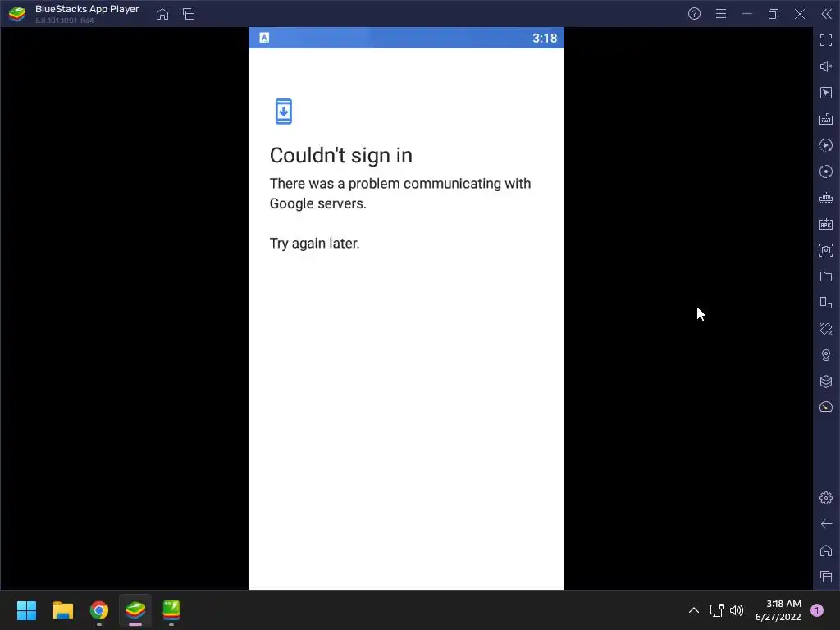The width and height of the screenshot is (840, 630).
Task: Expand hidden system tray icons chevron
Action: click(x=694, y=610)
